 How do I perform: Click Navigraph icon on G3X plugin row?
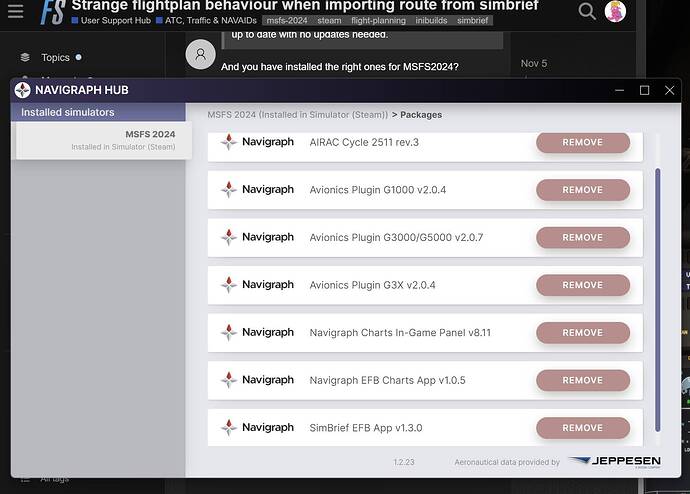pos(228,285)
